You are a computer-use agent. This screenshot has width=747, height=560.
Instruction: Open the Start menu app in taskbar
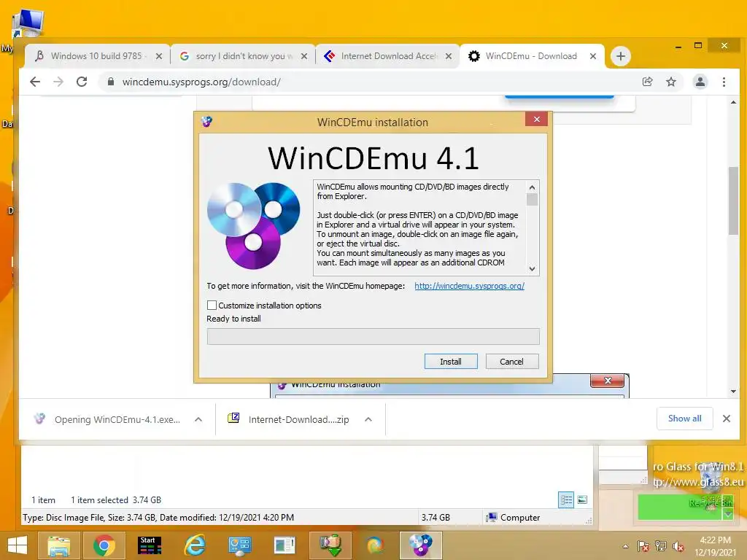(149, 545)
